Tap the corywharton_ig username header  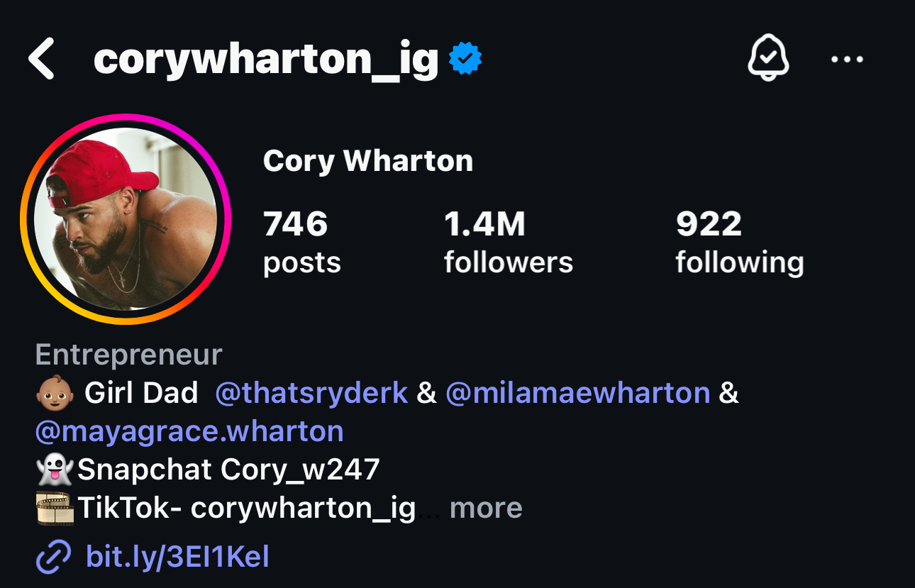click(x=267, y=60)
